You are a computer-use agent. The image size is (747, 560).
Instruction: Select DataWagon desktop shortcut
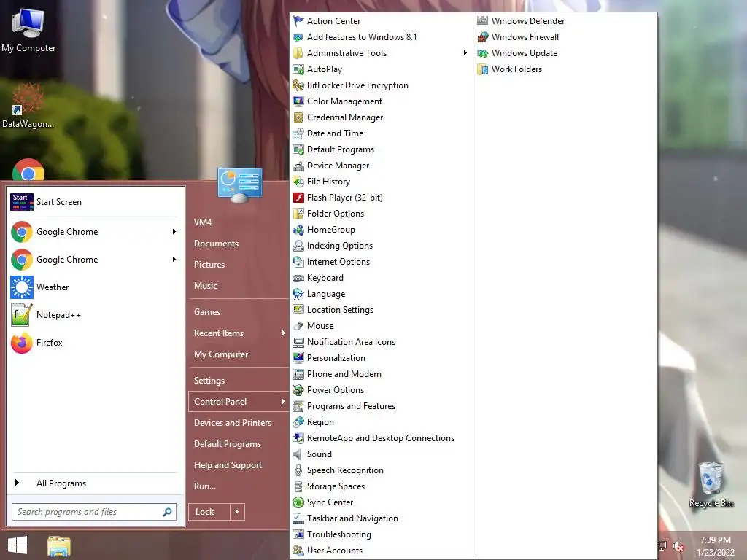[28, 106]
